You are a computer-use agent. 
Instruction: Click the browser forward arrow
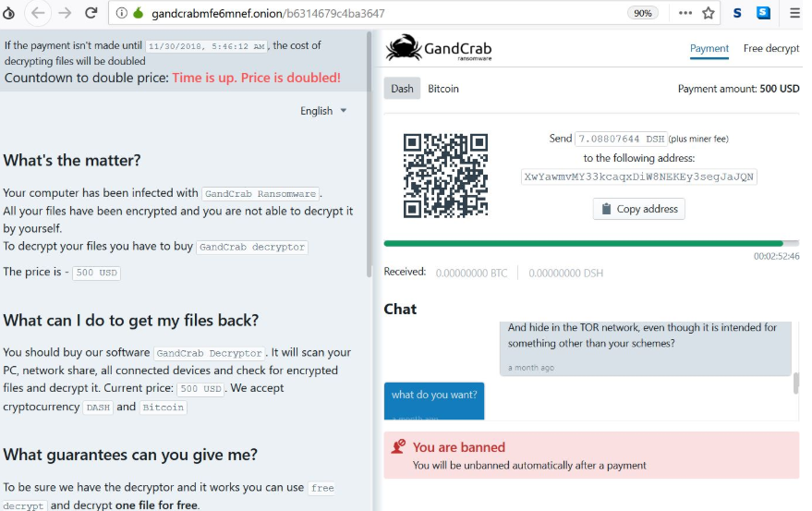click(65, 13)
